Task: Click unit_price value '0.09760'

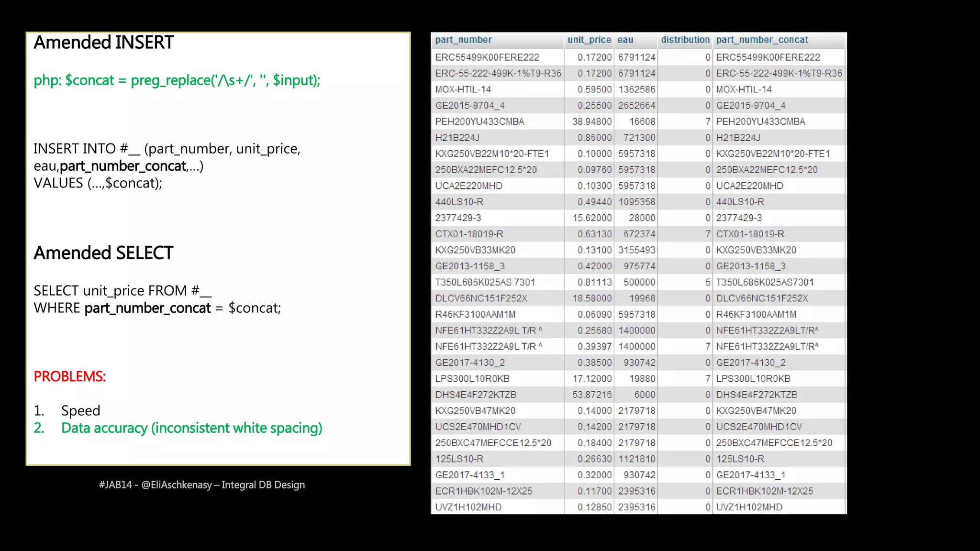Action: click(x=594, y=170)
